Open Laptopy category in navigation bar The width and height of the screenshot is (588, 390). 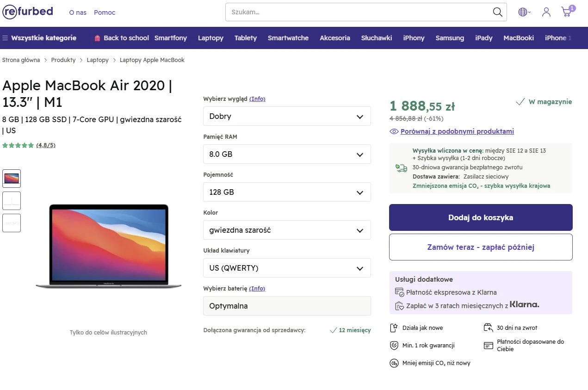(210, 38)
